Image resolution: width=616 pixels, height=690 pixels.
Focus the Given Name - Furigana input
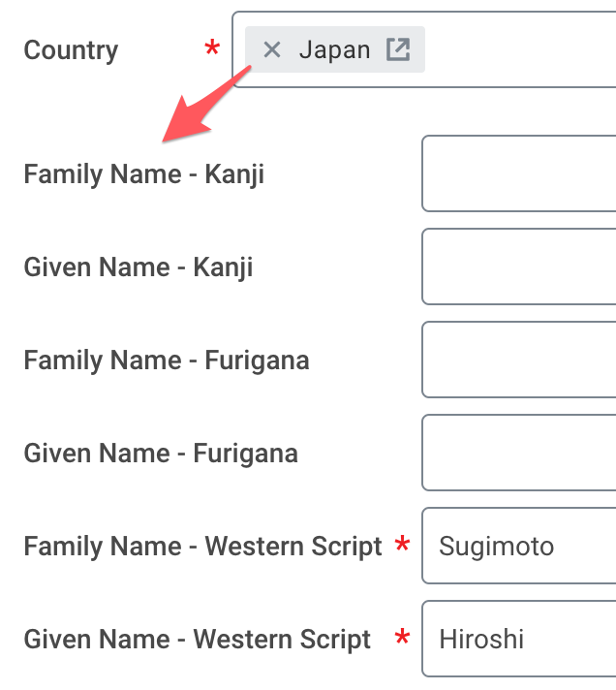[519, 454]
